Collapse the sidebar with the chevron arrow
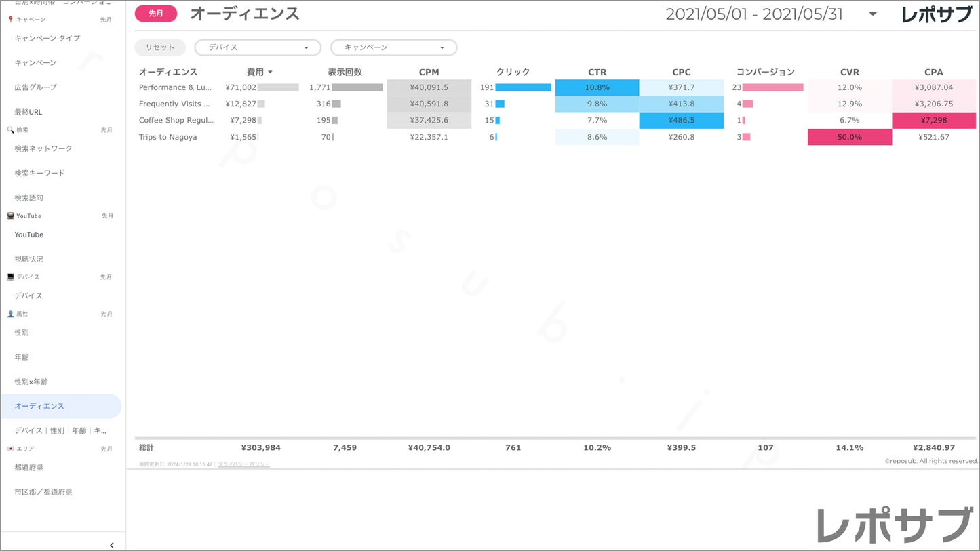Viewport: 980px width, 551px height. (x=112, y=545)
